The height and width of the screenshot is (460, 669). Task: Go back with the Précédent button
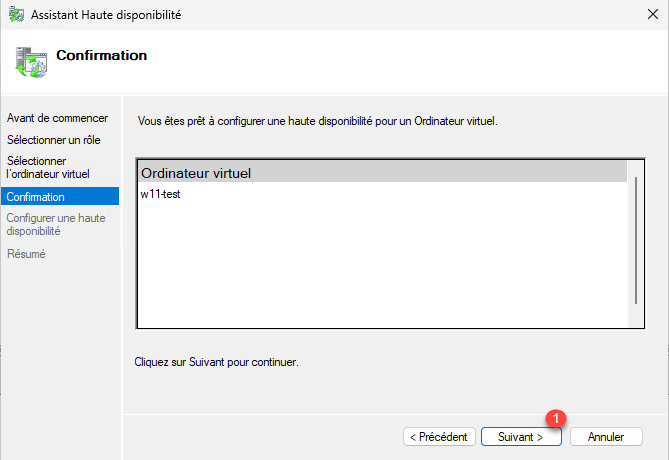tap(438, 437)
